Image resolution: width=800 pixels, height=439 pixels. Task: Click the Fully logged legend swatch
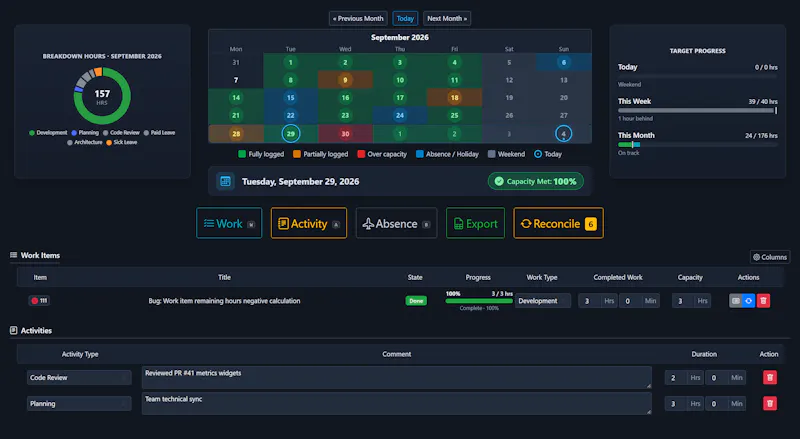[242, 154]
